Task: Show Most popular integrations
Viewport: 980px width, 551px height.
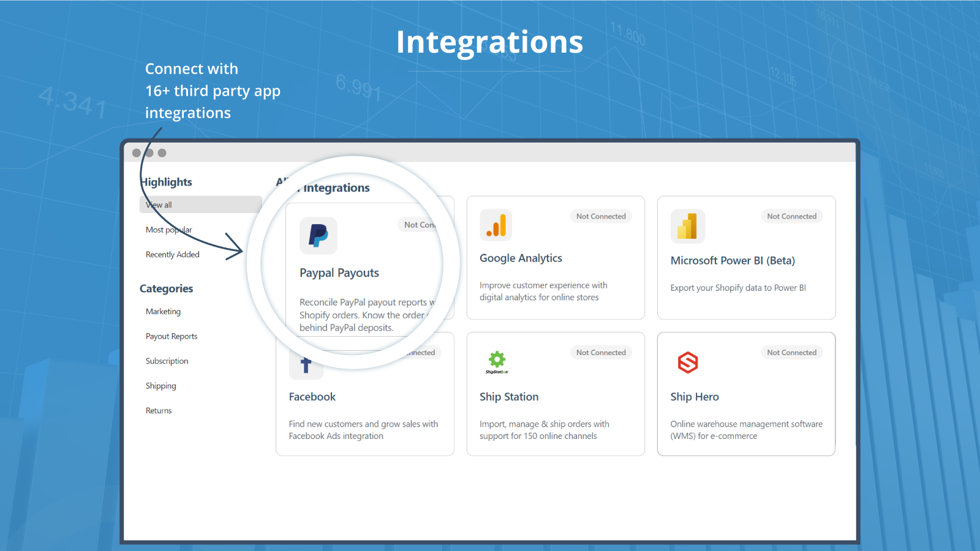Action: click(x=169, y=230)
